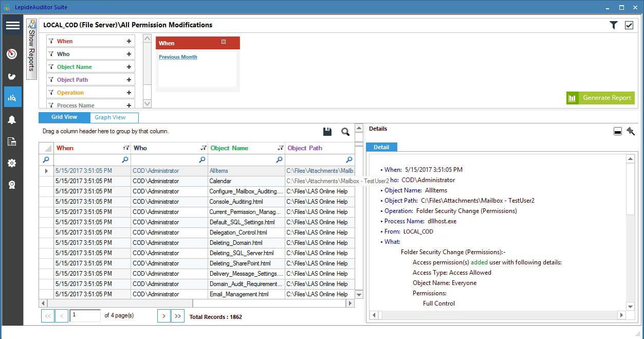The height and width of the screenshot is (339, 644).
Task: Select the Calendar object name cell
Action: [x=246, y=181]
